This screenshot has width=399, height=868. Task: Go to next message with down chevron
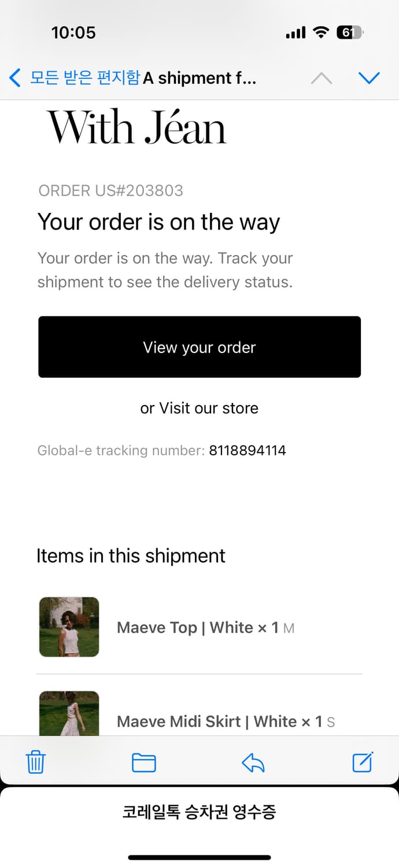point(369,78)
